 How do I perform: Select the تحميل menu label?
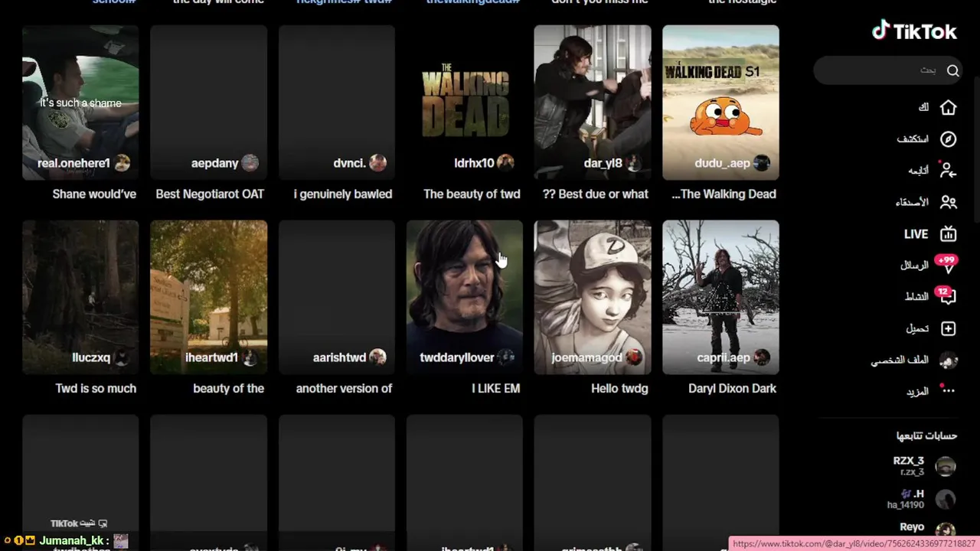tap(917, 328)
